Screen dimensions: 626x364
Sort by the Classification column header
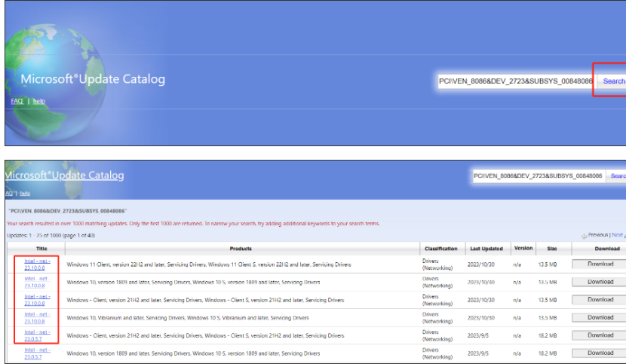pyautogui.click(x=441, y=249)
